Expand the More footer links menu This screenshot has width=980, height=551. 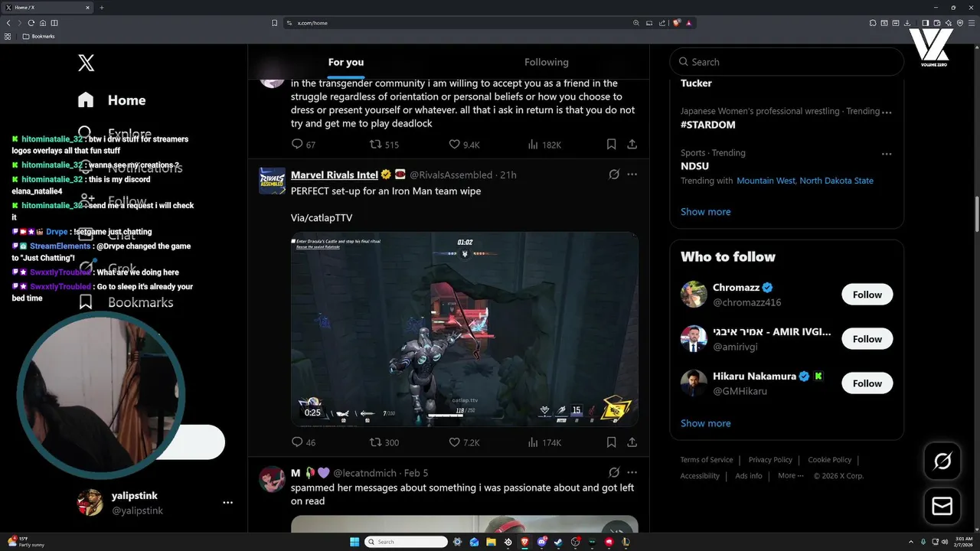(790, 476)
